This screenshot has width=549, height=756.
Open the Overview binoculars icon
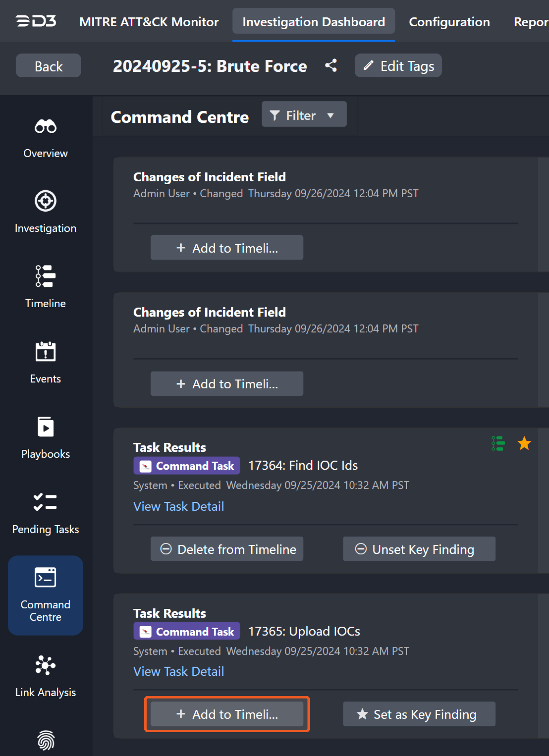(45, 127)
